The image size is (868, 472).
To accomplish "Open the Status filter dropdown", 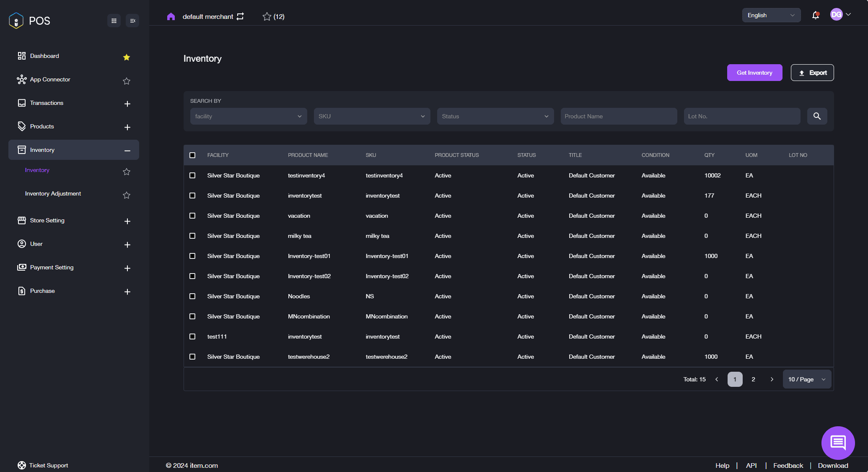I will (x=495, y=116).
